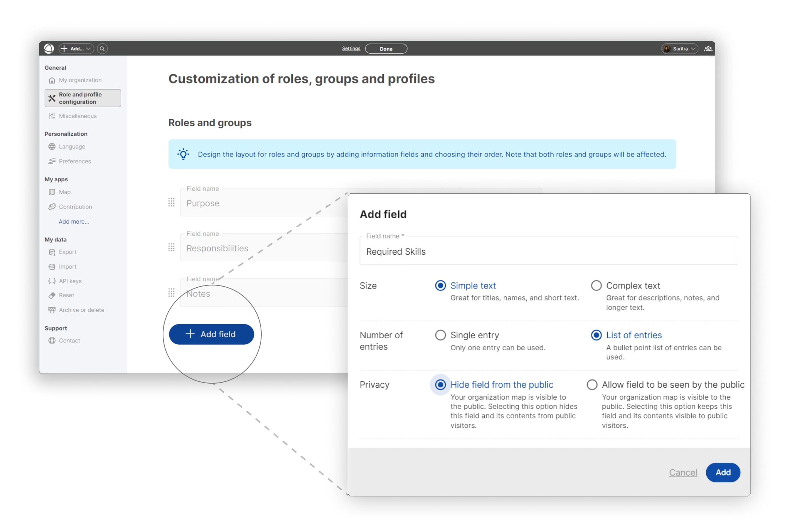Click the search magnifier icon in top bar

[x=102, y=49]
